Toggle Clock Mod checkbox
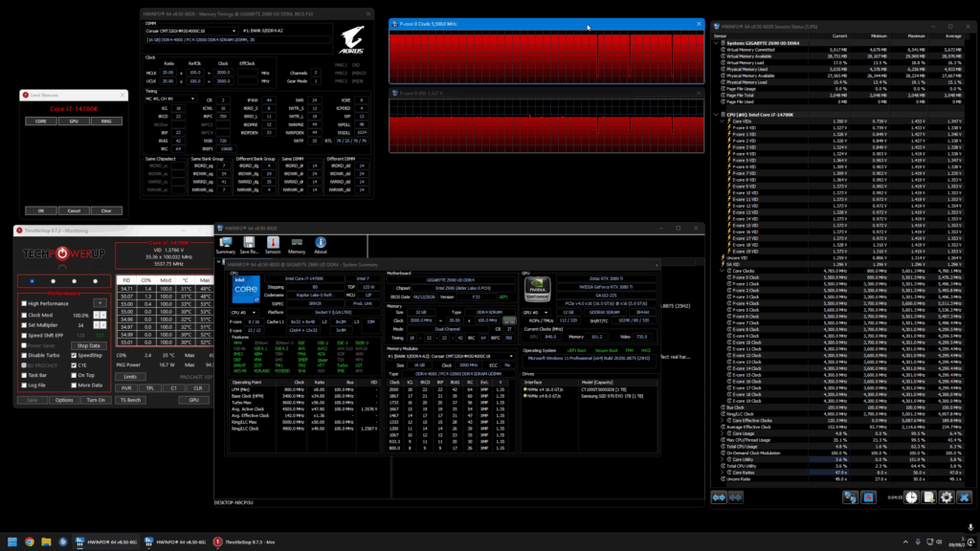 24,316
